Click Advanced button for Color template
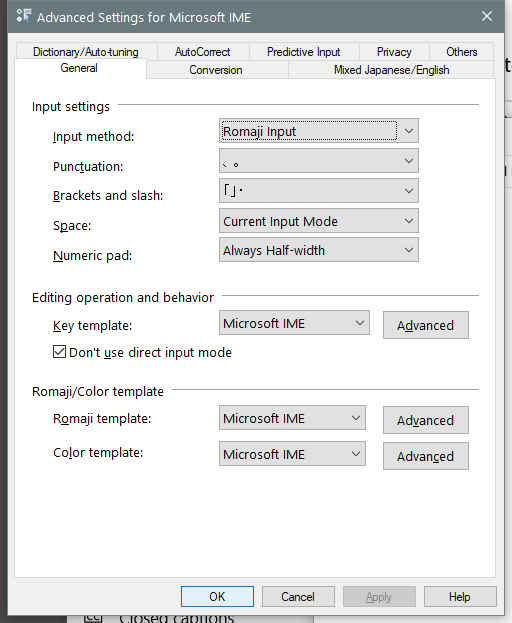The width and height of the screenshot is (512, 623). pos(425,456)
